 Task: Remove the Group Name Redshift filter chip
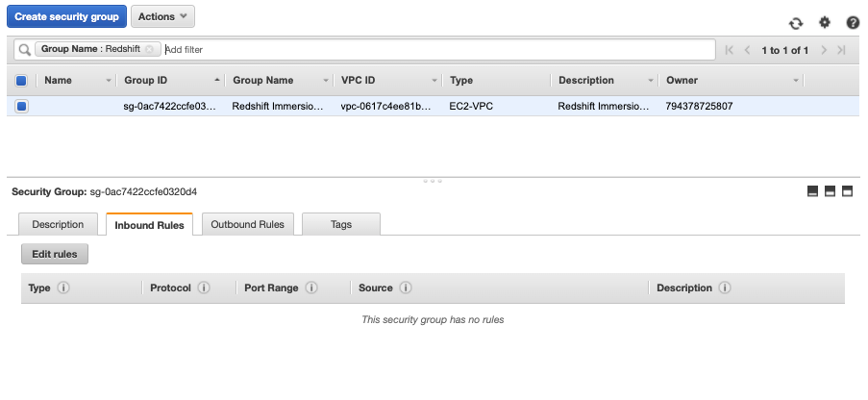(x=149, y=49)
